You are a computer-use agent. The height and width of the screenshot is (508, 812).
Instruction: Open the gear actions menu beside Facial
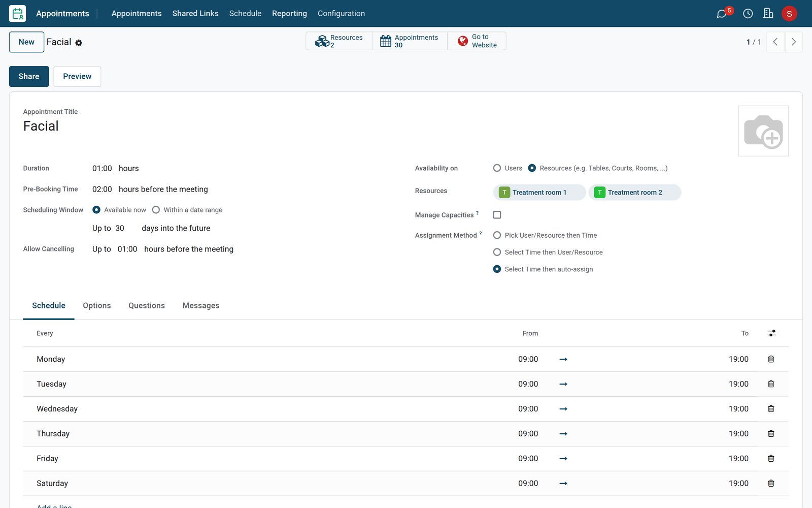coord(79,43)
